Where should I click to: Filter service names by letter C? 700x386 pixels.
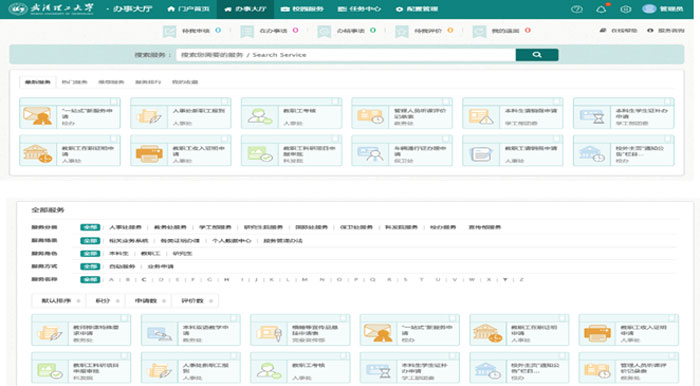(144, 280)
